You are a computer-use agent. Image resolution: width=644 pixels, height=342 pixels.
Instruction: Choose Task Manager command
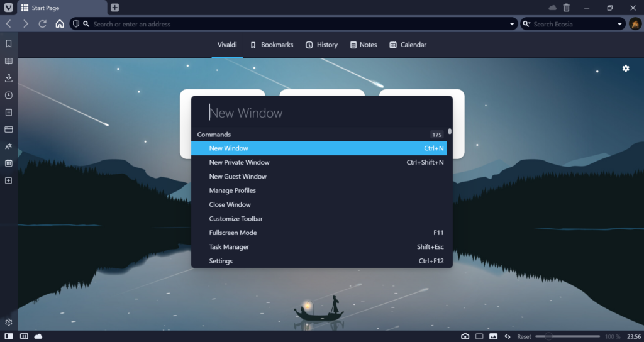(x=319, y=246)
